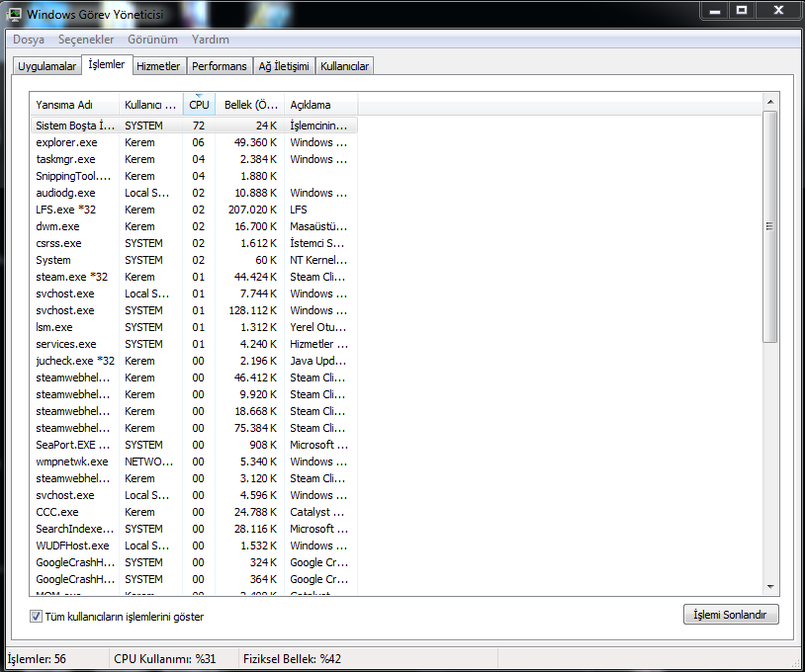The width and height of the screenshot is (805, 672).
Task: Sort by Yansıma Adı column header
Action: tap(74, 105)
